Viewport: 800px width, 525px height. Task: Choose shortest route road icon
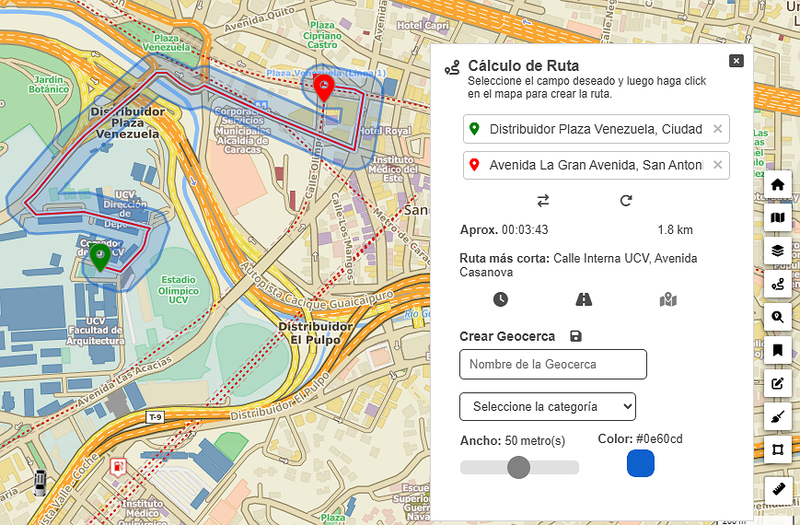(584, 299)
